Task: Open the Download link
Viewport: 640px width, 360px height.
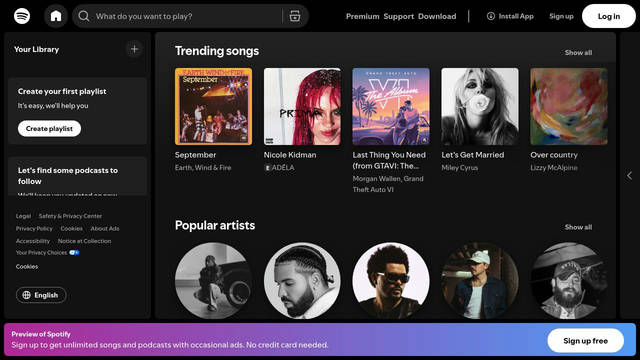Action: tap(437, 16)
